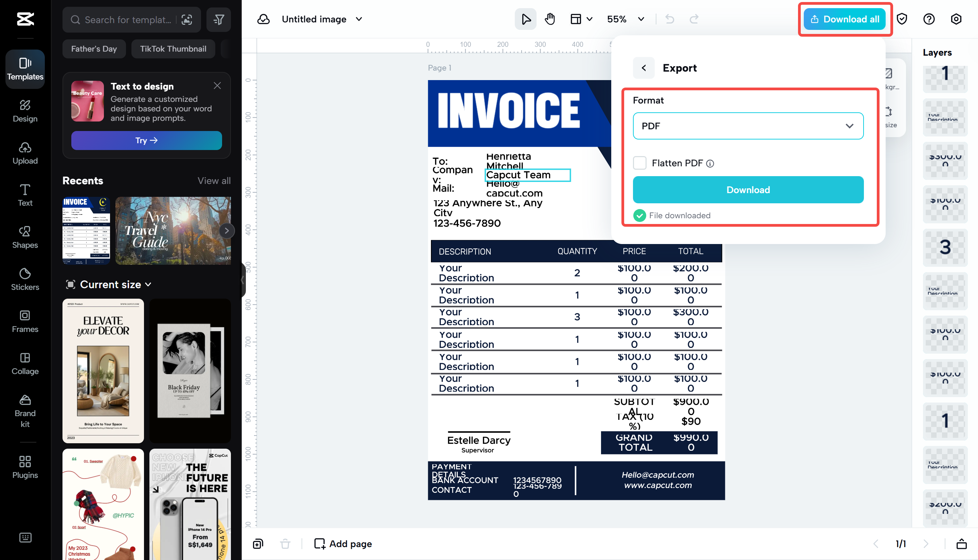Open the recent invoice design thumbnail
The image size is (978, 560).
(x=86, y=230)
